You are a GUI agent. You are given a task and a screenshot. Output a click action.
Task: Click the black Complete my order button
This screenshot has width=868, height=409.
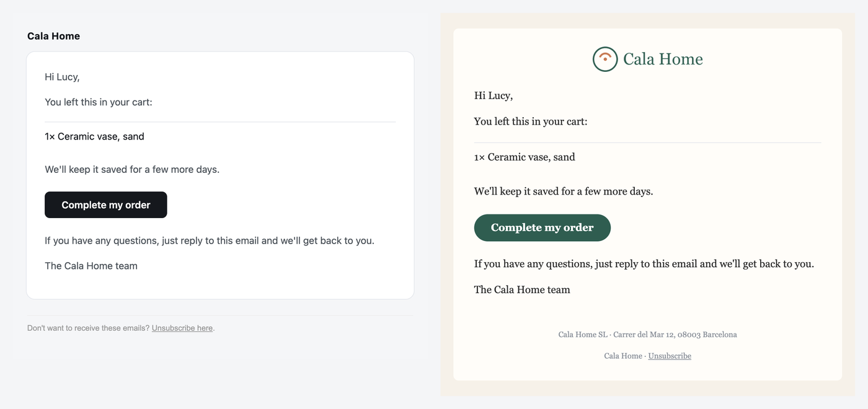pyautogui.click(x=106, y=205)
